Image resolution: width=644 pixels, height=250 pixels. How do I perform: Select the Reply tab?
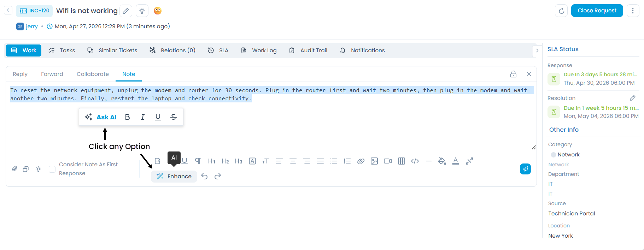click(20, 74)
